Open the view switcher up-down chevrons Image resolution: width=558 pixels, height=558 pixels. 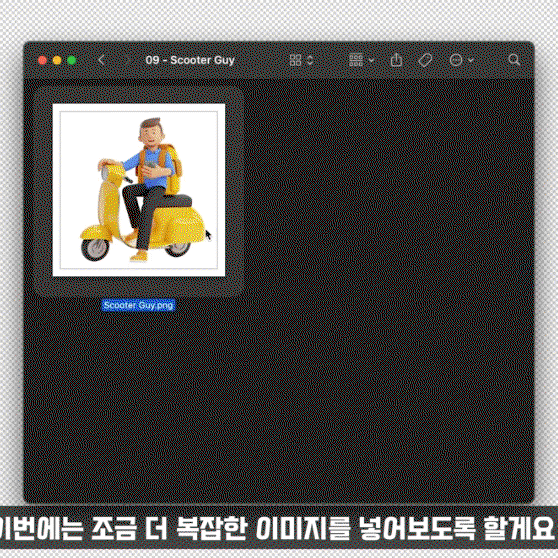click(310, 60)
